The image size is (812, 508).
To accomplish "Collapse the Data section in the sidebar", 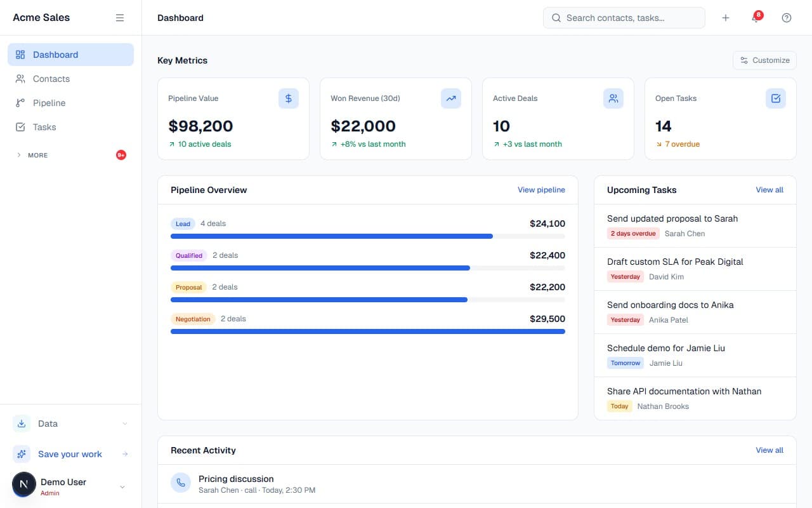I will point(124,424).
